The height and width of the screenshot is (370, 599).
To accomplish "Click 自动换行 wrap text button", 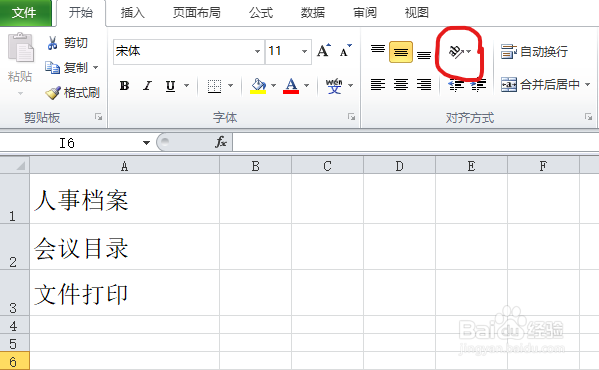I will (x=534, y=51).
